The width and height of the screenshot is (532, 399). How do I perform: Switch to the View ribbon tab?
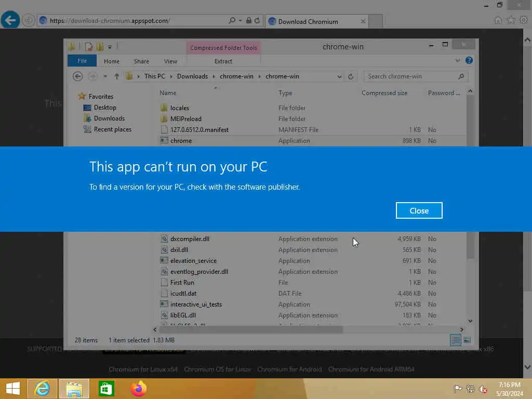point(170,61)
